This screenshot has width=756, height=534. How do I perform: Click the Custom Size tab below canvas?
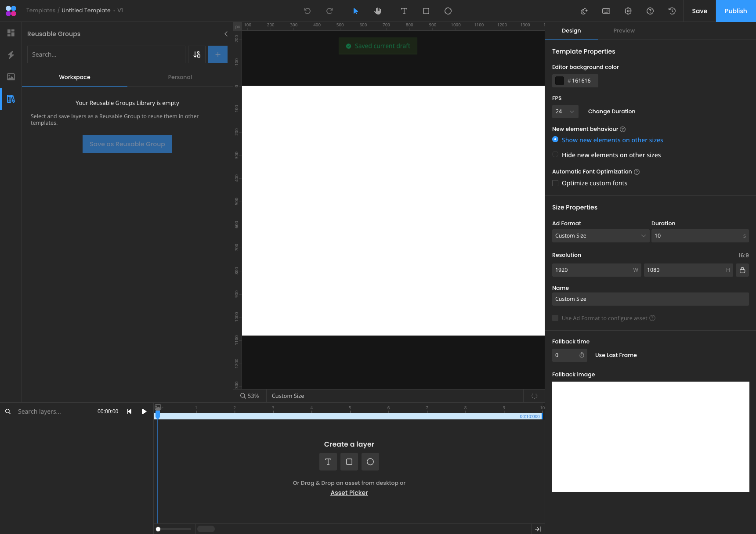point(288,396)
